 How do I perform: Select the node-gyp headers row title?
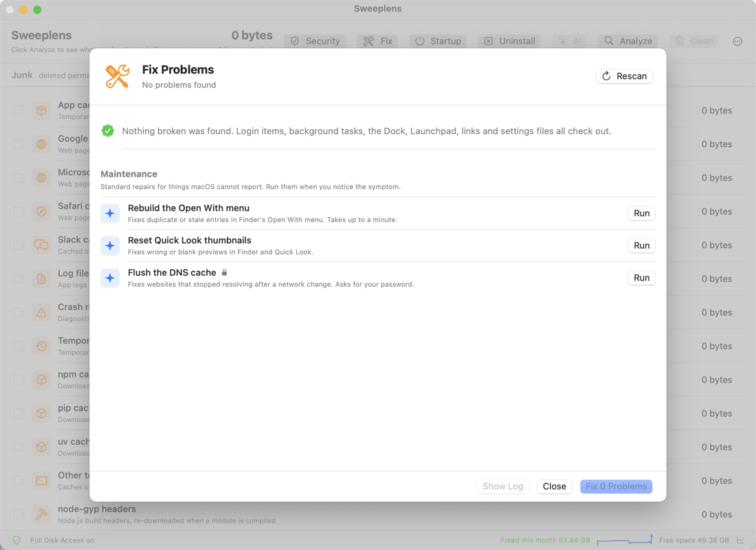(97, 509)
